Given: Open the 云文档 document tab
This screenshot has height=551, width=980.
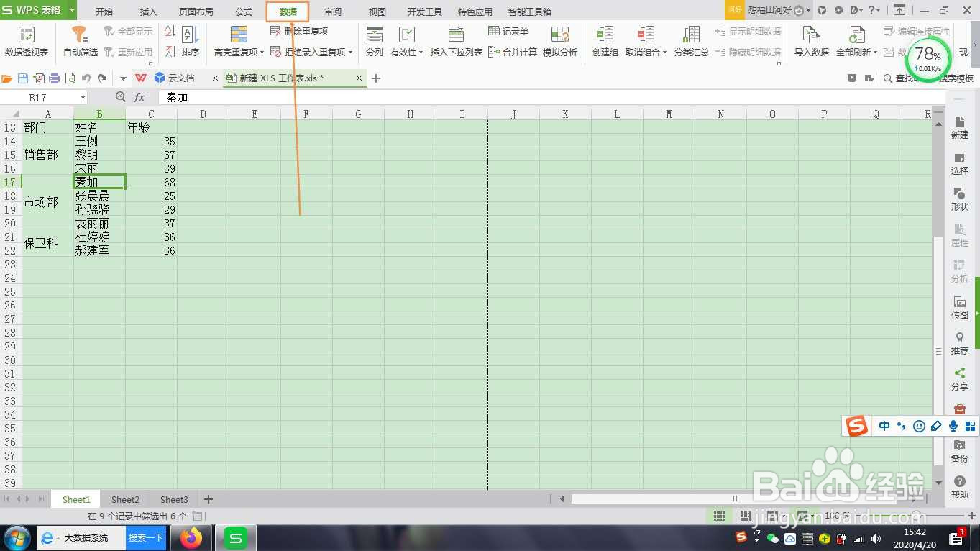Looking at the screenshot, I should tap(182, 78).
